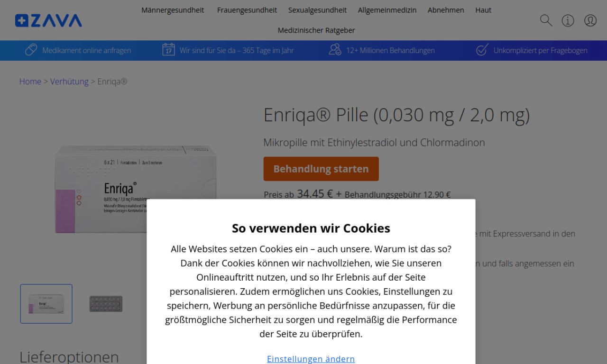607x364 pixels.
Task: Click the pill icon in blue banner
Action: click(x=31, y=50)
